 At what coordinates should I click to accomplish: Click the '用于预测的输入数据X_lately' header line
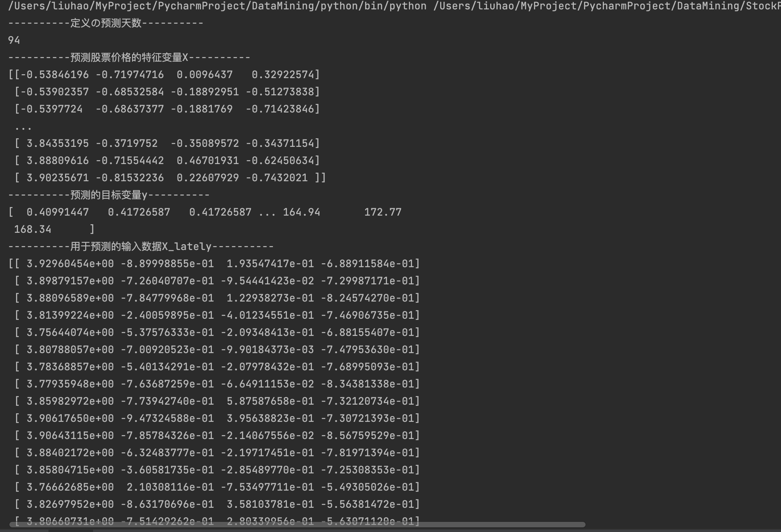click(x=141, y=246)
